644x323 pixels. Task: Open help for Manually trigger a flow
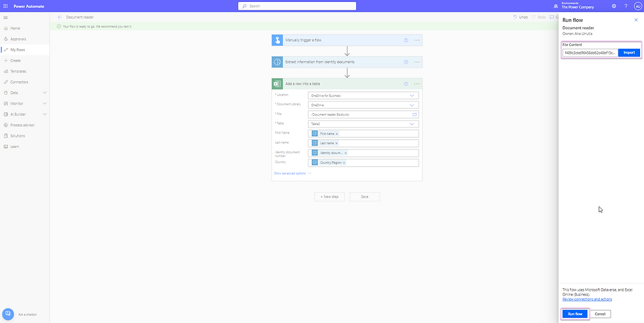(x=406, y=40)
